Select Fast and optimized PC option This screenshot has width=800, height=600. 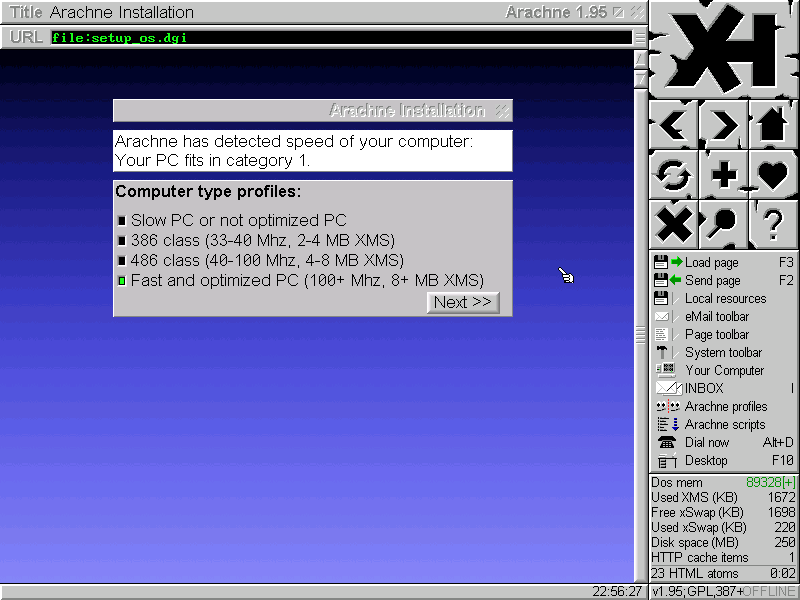tap(121, 281)
